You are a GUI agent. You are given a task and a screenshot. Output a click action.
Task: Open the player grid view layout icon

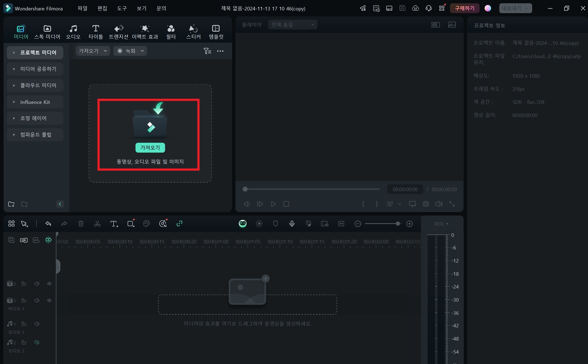pos(436,25)
